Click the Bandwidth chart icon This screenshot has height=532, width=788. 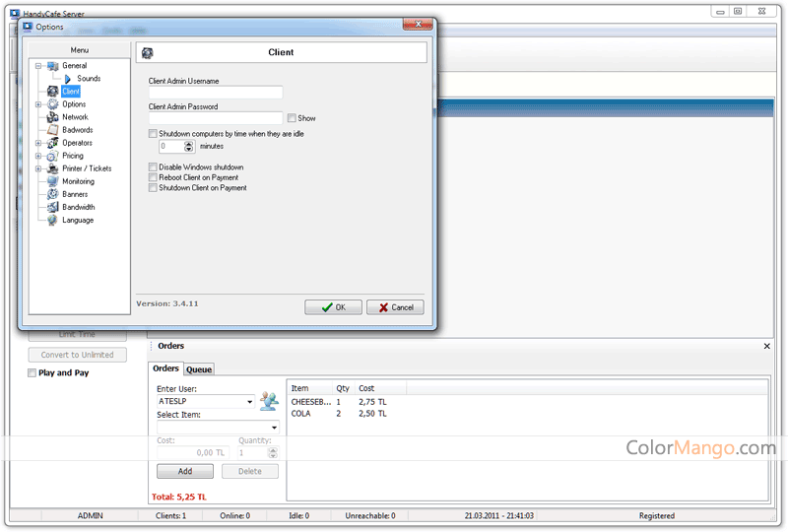coord(52,207)
